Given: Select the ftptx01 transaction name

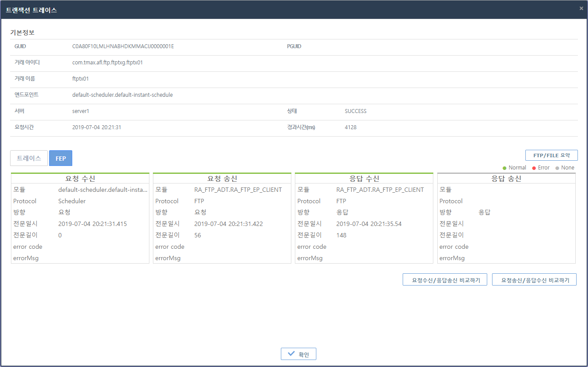Looking at the screenshot, I should pos(80,78).
